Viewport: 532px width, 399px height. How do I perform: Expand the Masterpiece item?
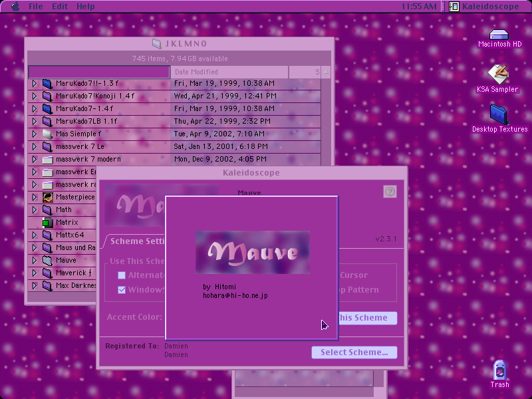tap(35, 197)
